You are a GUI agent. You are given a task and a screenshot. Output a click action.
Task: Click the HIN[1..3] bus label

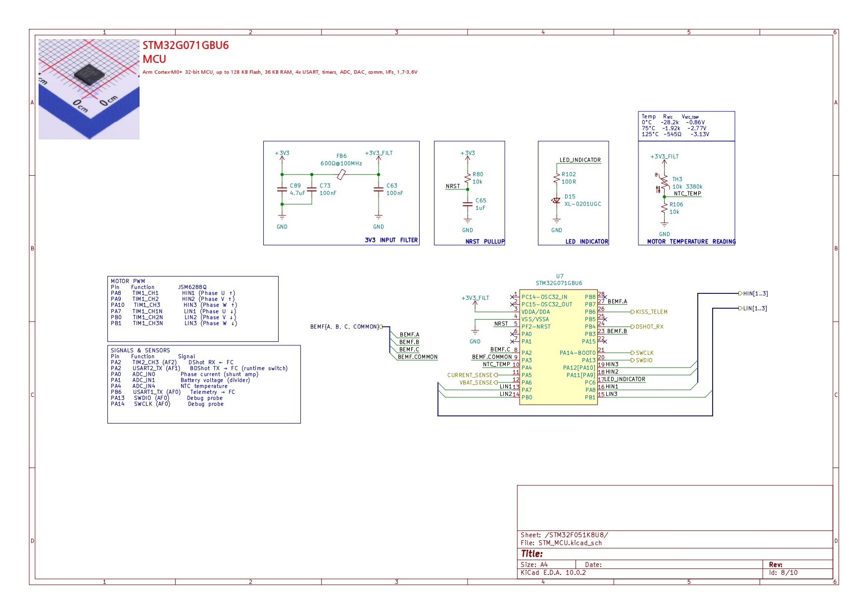coord(753,293)
